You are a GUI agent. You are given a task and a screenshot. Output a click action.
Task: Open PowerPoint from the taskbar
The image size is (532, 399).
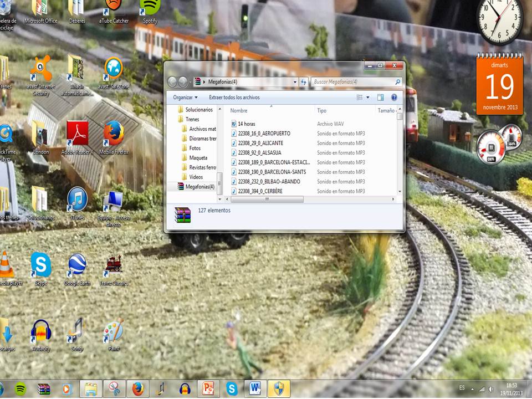208,389
